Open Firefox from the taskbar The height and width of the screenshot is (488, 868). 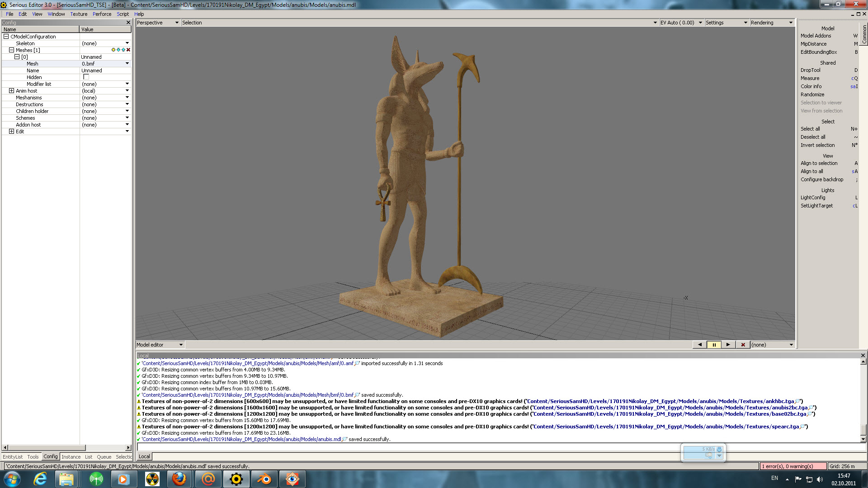click(179, 479)
